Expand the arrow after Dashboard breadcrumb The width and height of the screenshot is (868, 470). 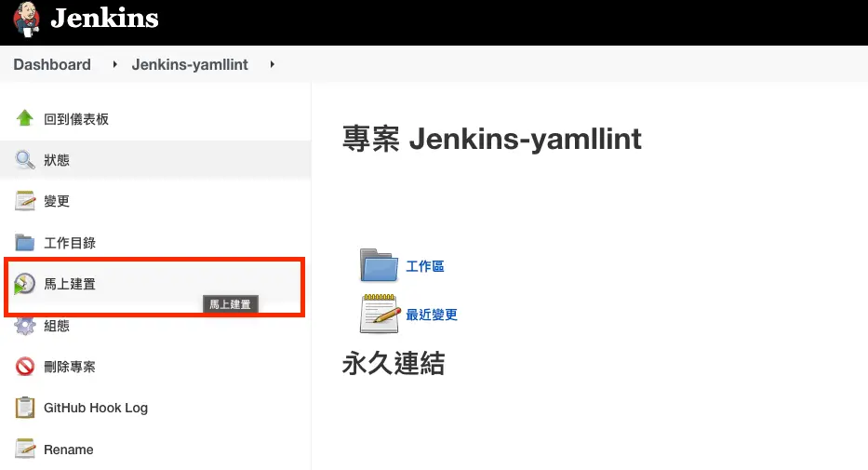tap(114, 65)
